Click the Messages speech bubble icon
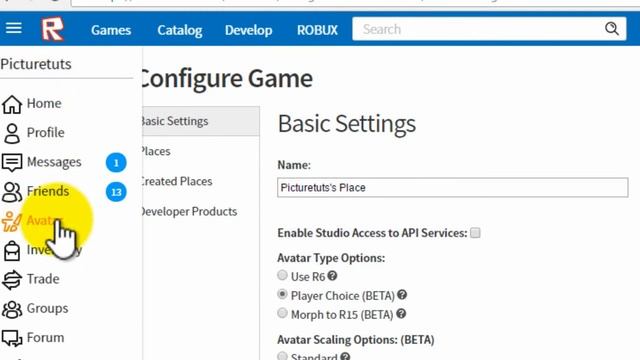 (12, 163)
